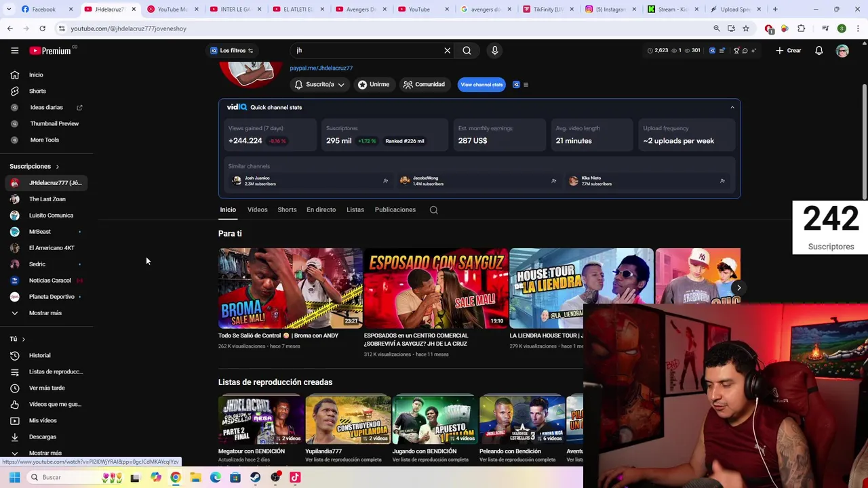Open Chrome extensions puzzle icon
The image size is (868, 488).
pos(802,28)
